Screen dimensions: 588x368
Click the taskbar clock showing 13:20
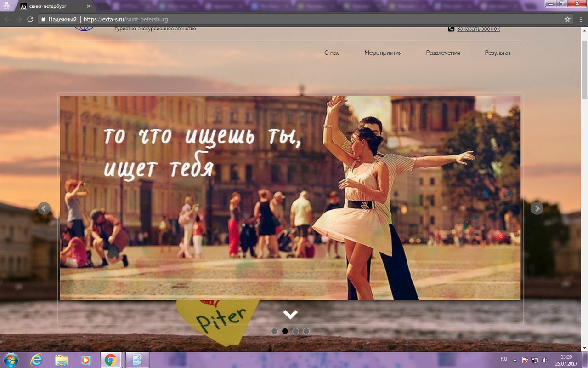pyautogui.click(x=566, y=360)
